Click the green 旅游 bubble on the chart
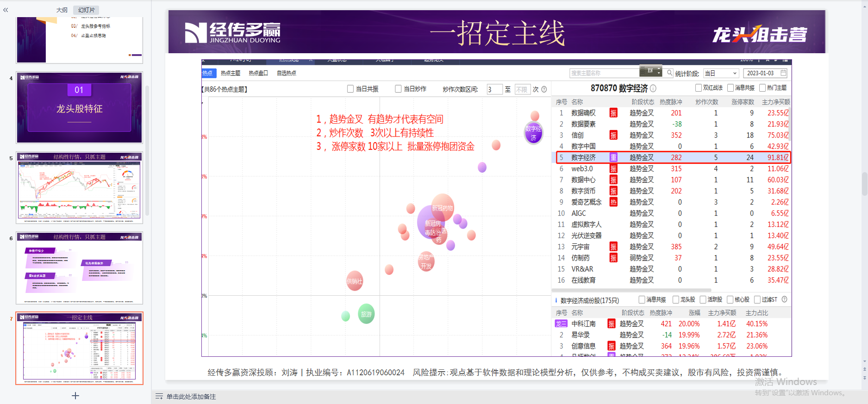This screenshot has width=868, height=404. [x=366, y=314]
